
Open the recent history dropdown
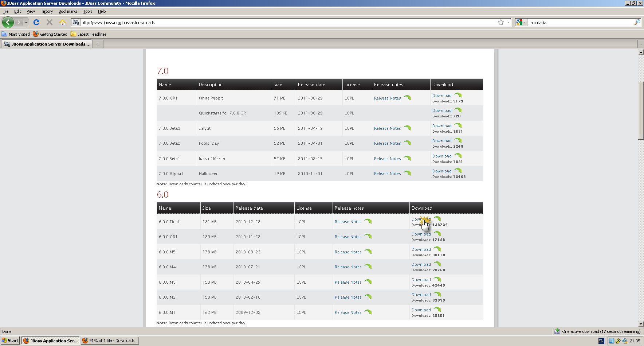(x=25, y=22)
